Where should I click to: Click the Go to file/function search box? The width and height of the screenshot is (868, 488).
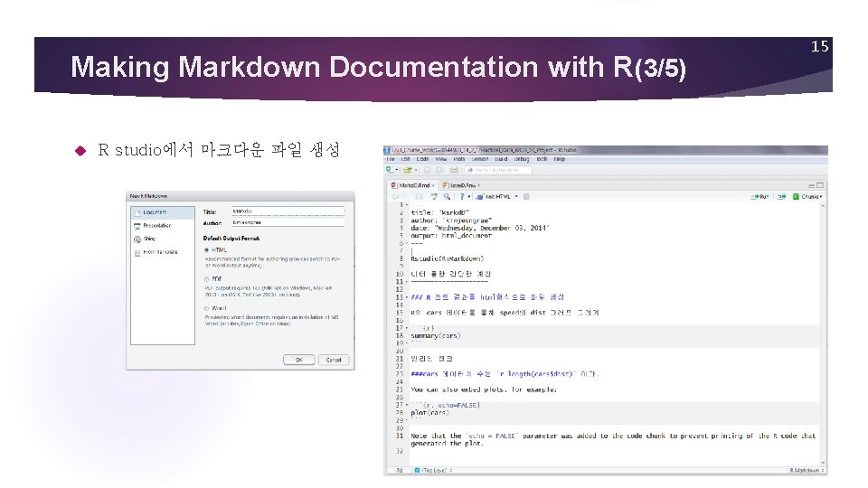point(498,170)
